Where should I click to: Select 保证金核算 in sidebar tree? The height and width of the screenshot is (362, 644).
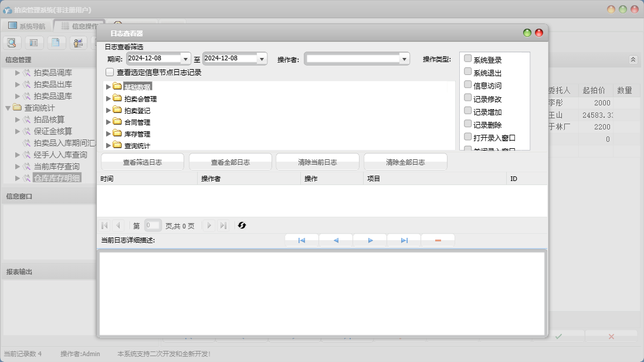coord(53,131)
